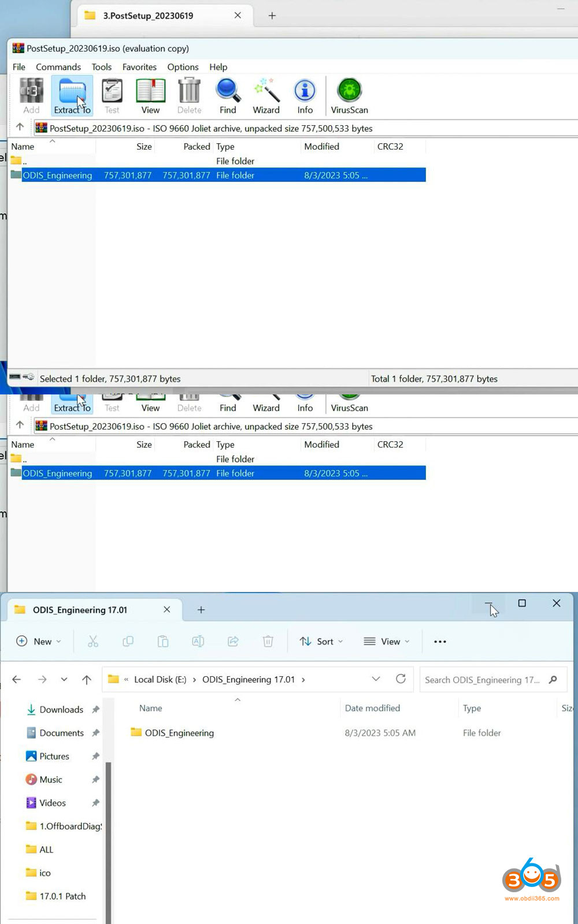Close the ODIS_Engineering 17.01 tab
Viewport: 578px width, 924px height.
pyautogui.click(x=167, y=610)
